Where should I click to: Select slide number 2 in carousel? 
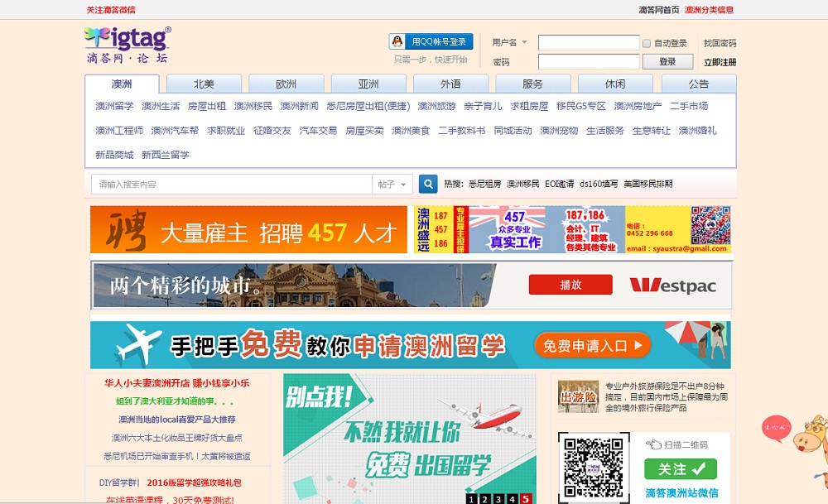484,499
